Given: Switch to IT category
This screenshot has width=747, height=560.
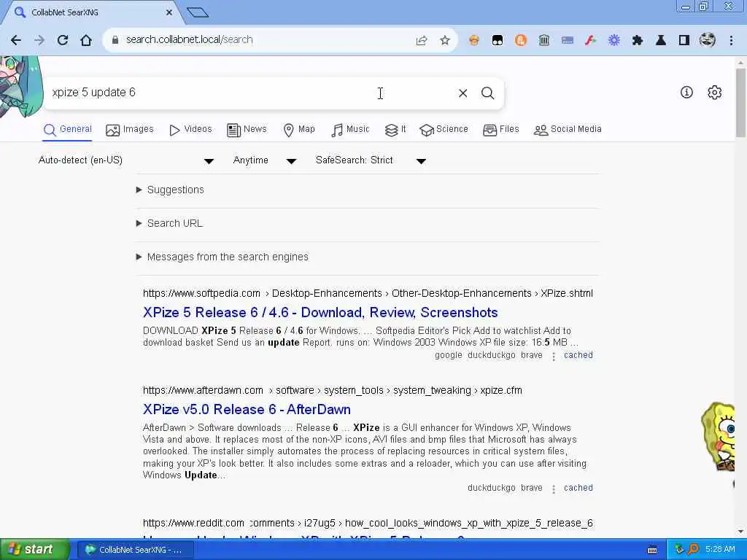Looking at the screenshot, I should [x=395, y=130].
